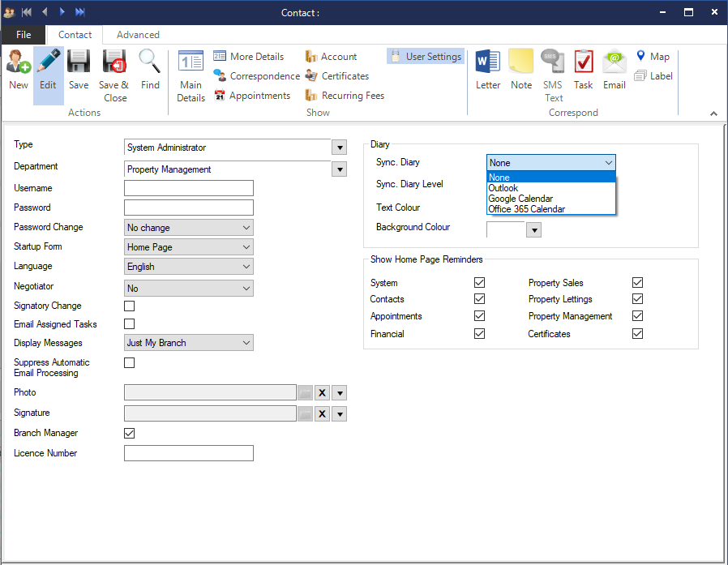Switch to the Advanced tab
This screenshot has height=565, width=728.
coord(138,35)
